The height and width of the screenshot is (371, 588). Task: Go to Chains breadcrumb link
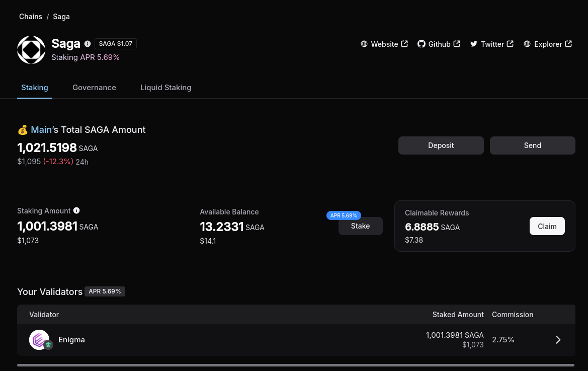31,17
